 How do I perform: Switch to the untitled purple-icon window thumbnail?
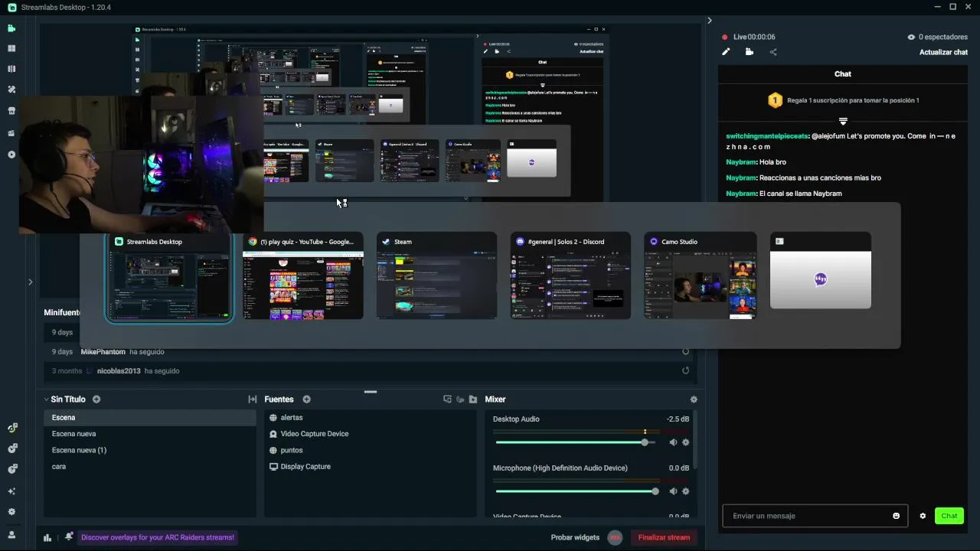pyautogui.click(x=821, y=272)
